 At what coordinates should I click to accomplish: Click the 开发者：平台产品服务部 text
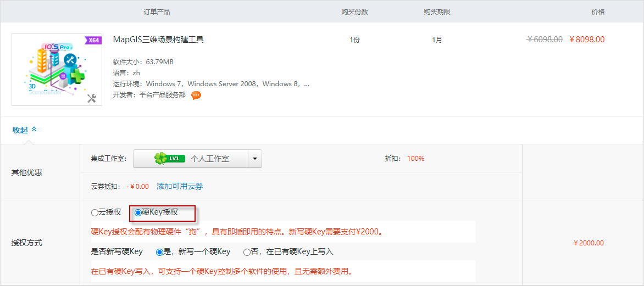coord(149,95)
